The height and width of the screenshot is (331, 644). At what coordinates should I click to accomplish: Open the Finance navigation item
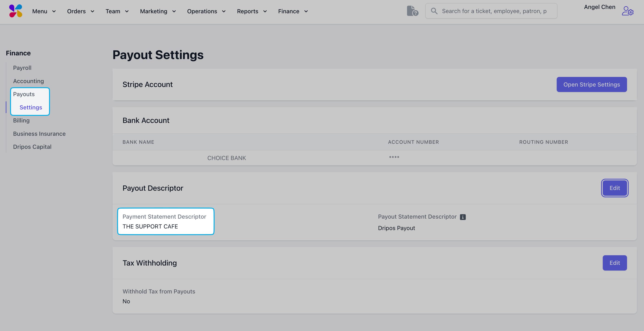pyautogui.click(x=289, y=11)
